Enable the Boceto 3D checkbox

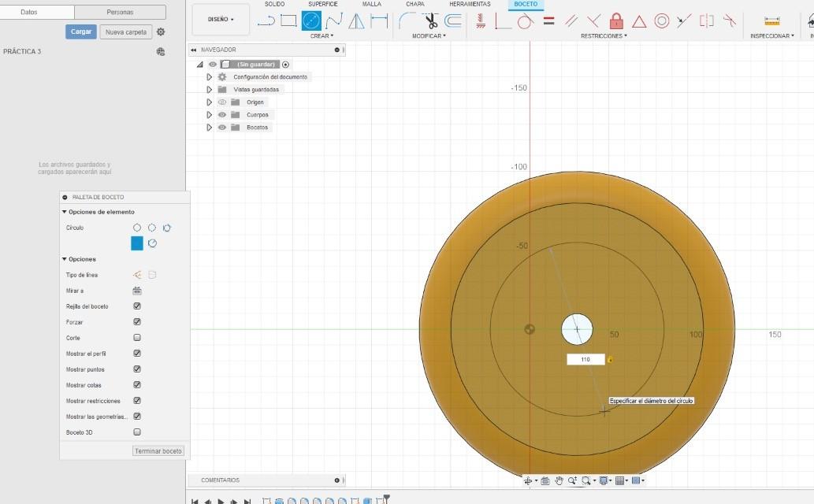pyautogui.click(x=137, y=432)
